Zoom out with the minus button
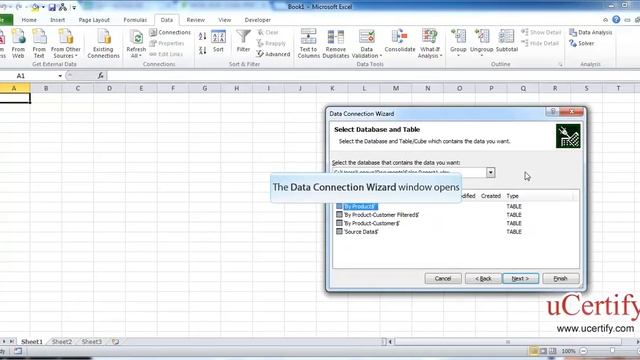Viewport: 640px width, 360px height. click(584, 351)
